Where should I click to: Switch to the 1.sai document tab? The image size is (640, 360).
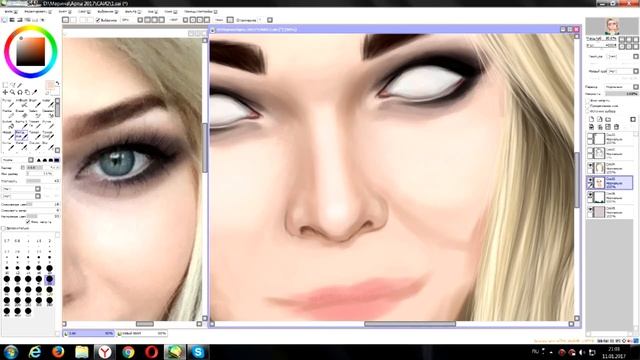pos(89,333)
